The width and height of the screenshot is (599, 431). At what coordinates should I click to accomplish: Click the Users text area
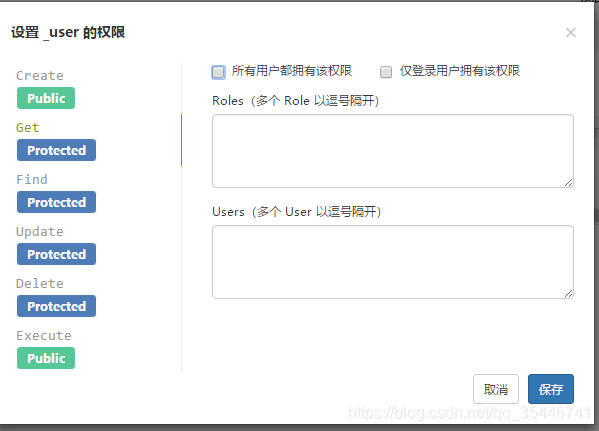[393, 262]
